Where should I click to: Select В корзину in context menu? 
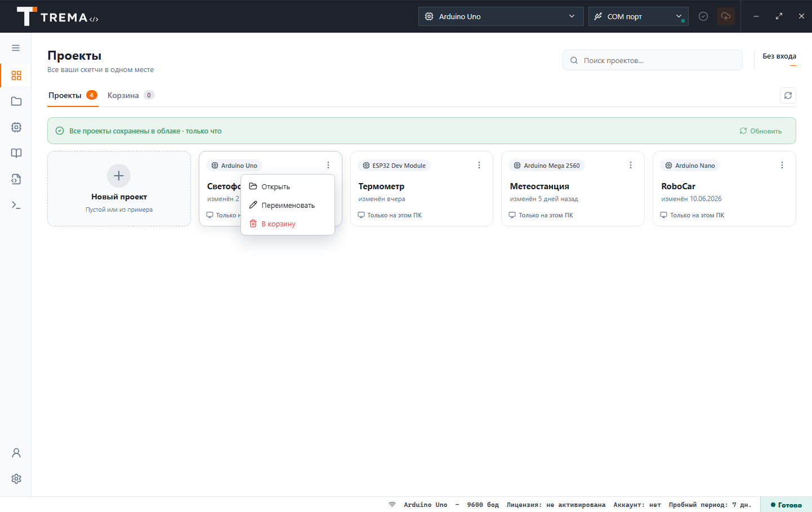[288, 224]
